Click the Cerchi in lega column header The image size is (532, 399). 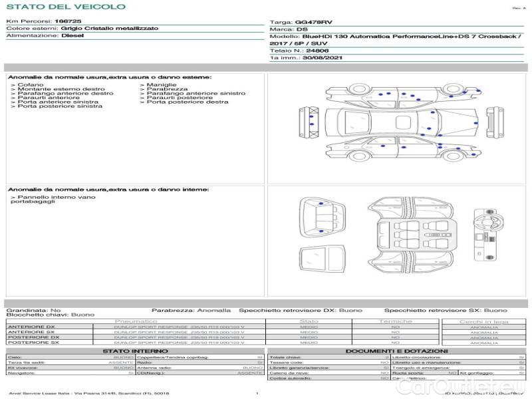click(483, 321)
